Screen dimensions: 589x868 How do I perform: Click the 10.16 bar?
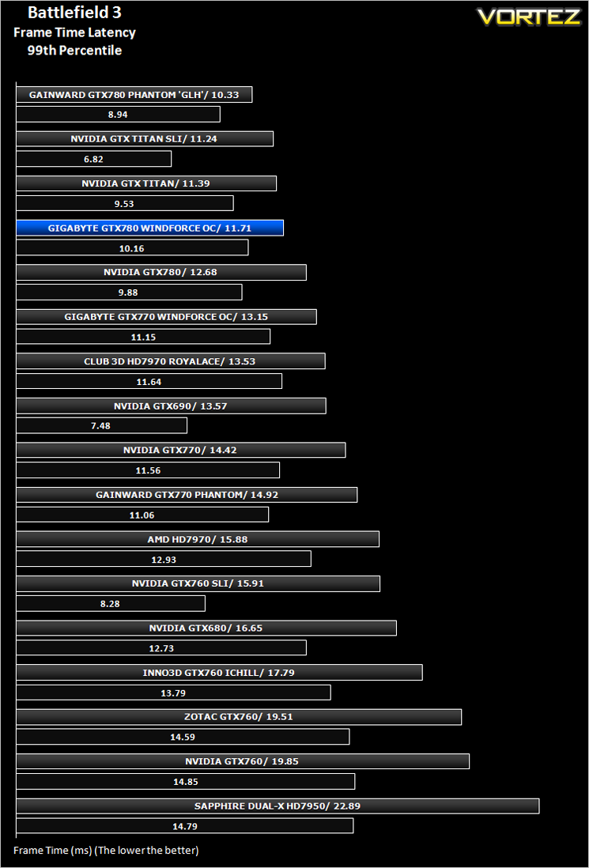click(x=132, y=248)
